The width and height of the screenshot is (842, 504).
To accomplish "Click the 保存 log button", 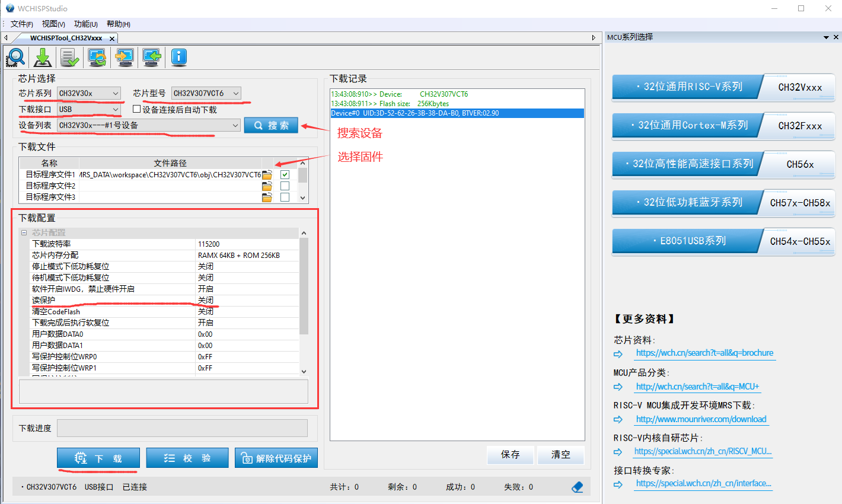I will [x=510, y=455].
